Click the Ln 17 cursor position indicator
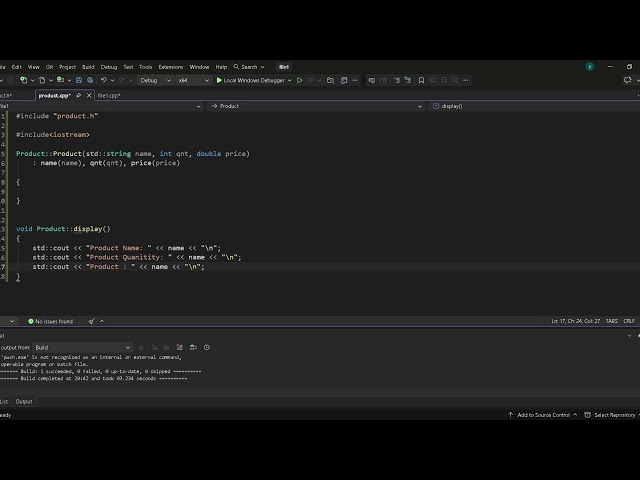Screen dimensions: 640x480 [x=576, y=321]
